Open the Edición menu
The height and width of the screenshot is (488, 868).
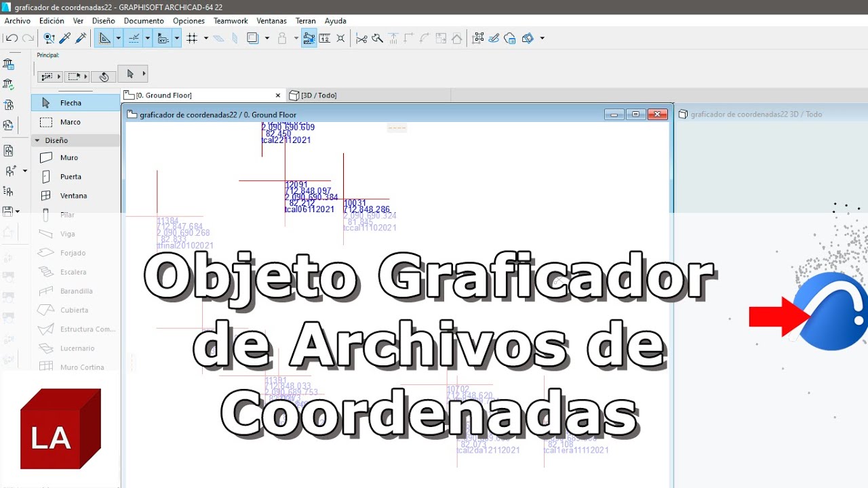[x=52, y=21]
